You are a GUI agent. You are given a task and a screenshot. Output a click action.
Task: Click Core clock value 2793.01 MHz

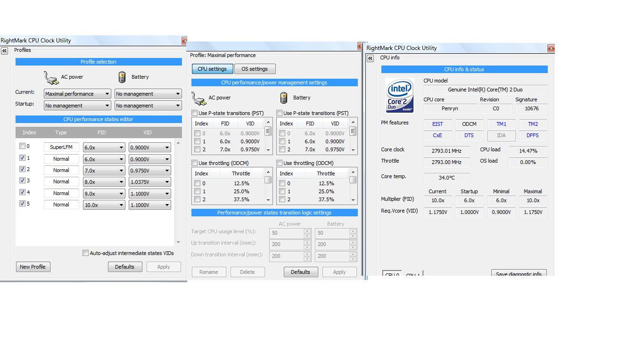pyautogui.click(x=446, y=151)
